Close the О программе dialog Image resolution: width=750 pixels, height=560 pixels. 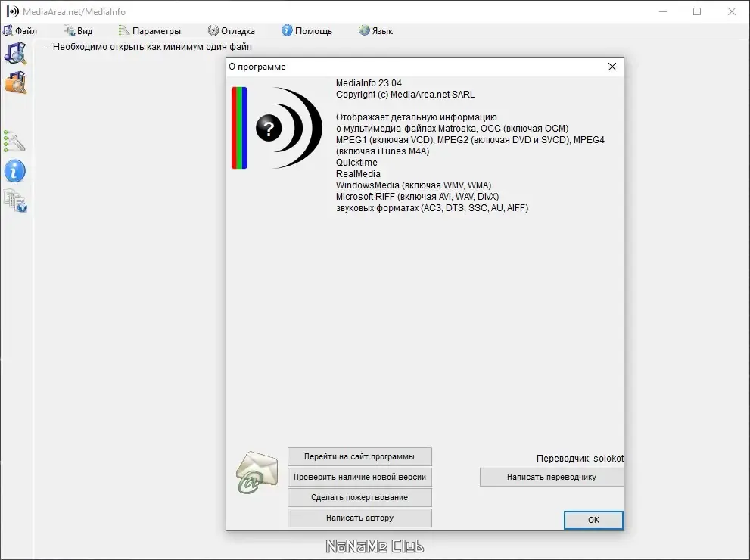pos(612,67)
